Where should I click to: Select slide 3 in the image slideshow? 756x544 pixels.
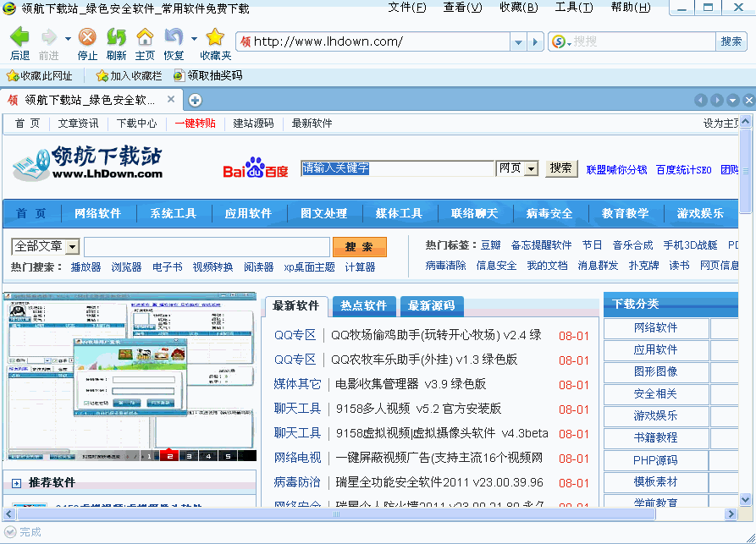[189, 456]
